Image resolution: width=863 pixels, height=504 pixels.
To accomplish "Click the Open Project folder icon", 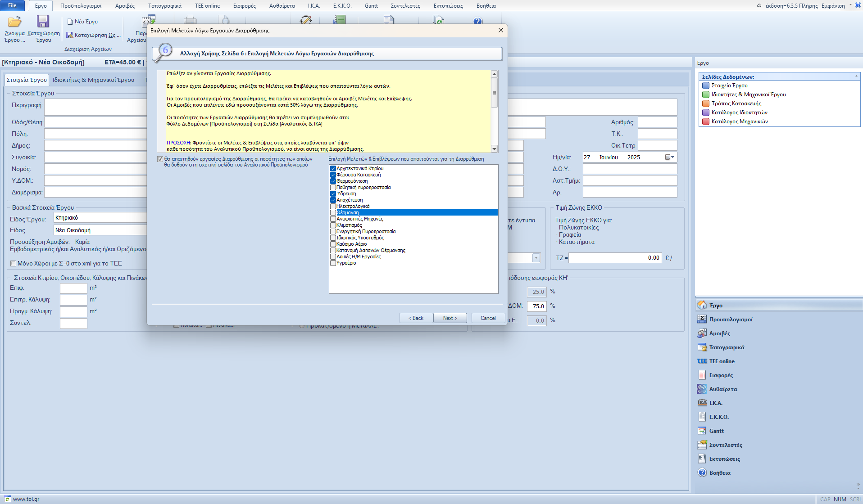I will [x=14, y=22].
